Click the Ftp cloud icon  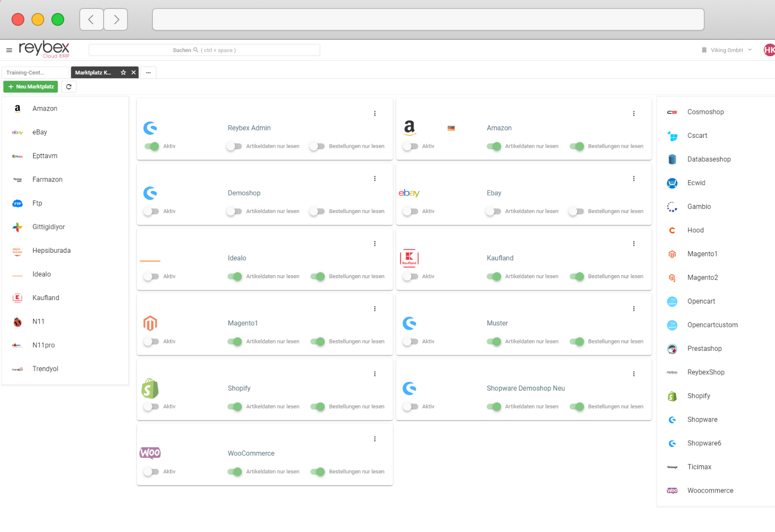[x=17, y=203]
